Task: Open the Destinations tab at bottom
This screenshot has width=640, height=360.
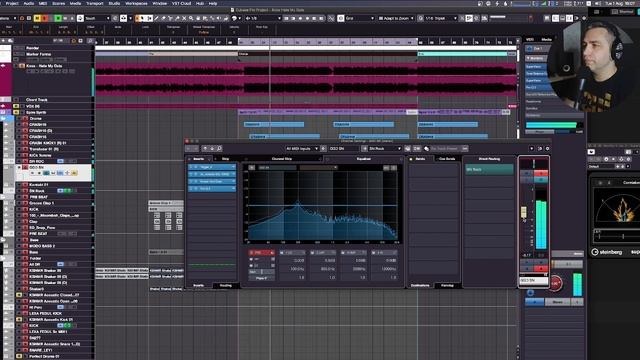Action: (420, 286)
